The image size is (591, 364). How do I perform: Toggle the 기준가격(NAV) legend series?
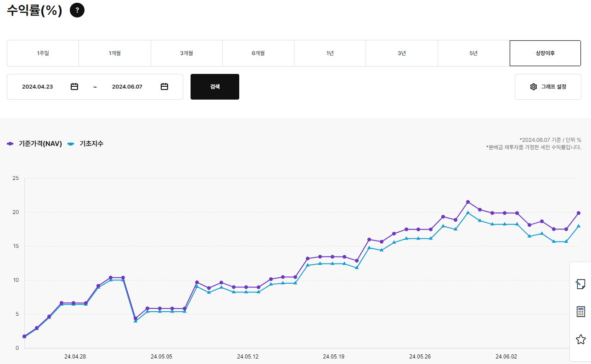34,144
